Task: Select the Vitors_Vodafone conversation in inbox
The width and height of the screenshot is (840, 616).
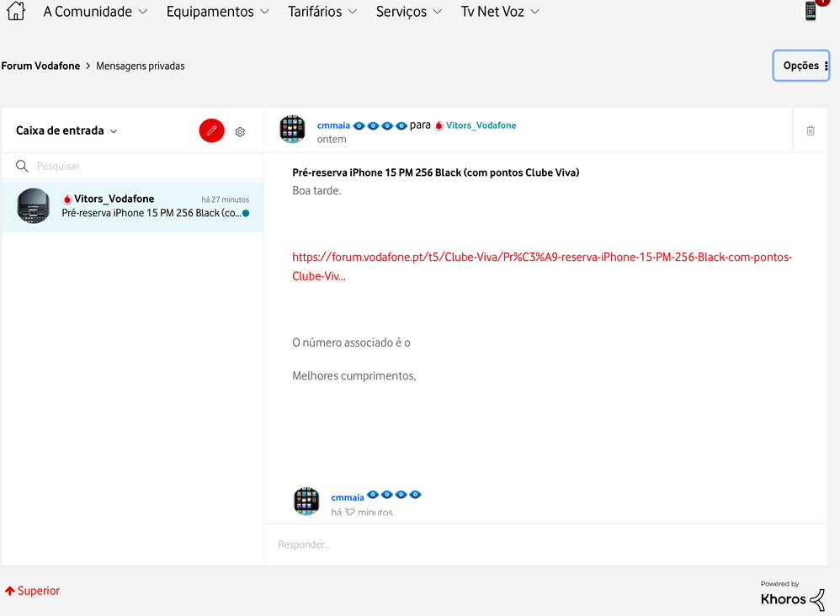Action: click(133, 206)
